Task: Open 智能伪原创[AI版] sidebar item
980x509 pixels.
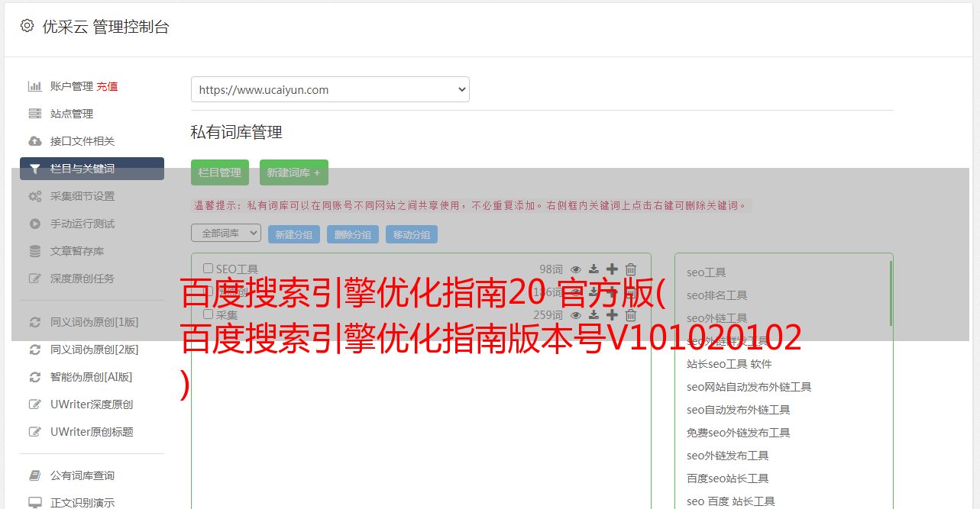Action: tap(92, 377)
